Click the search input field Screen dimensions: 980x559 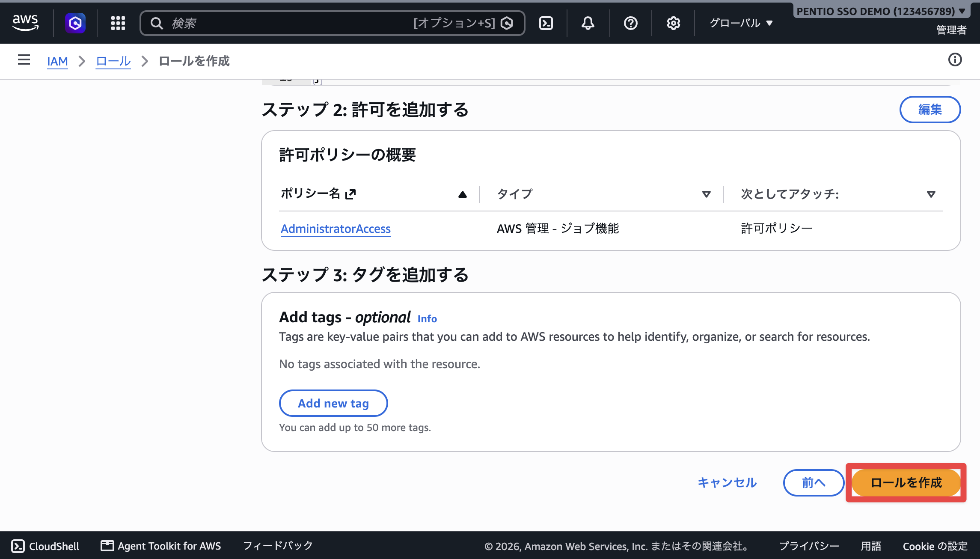332,23
